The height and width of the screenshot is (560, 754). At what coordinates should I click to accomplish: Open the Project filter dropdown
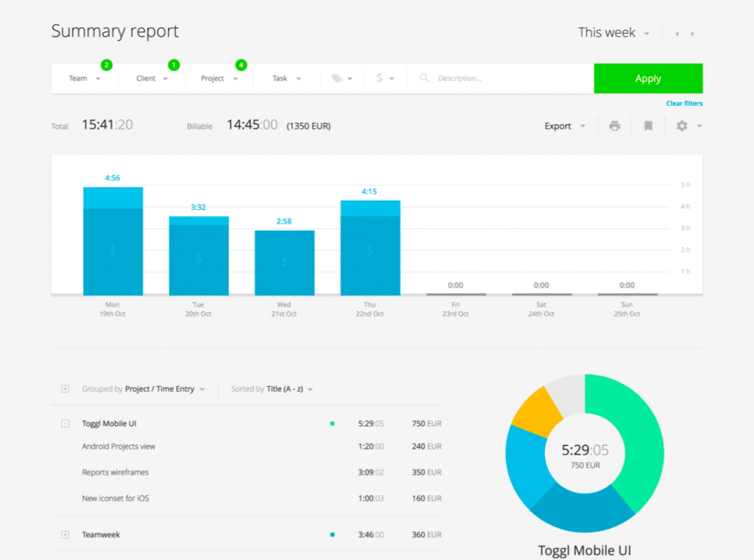[219, 78]
